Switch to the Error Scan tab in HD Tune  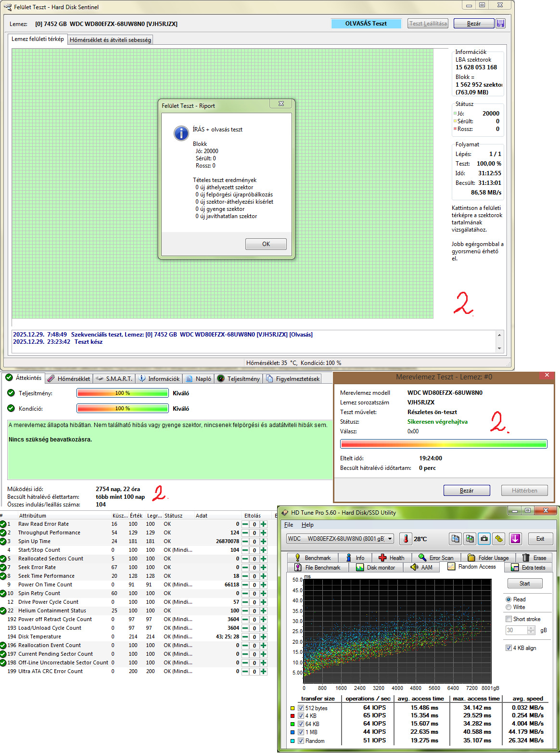tap(436, 558)
